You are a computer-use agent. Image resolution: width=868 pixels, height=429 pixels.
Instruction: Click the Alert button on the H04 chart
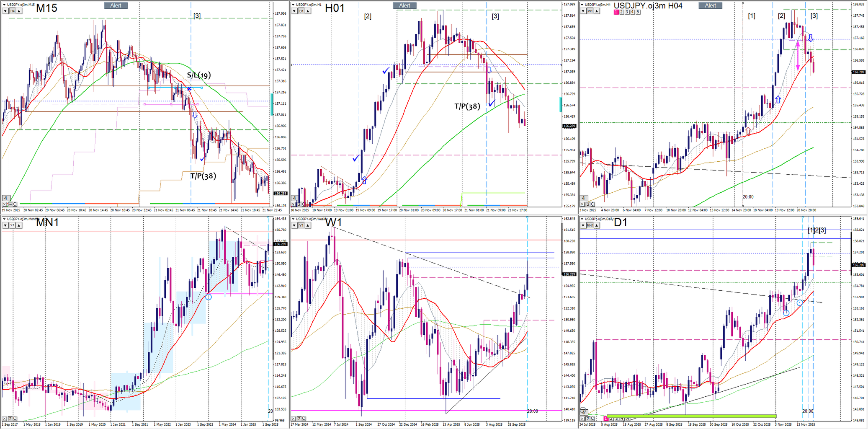(711, 5)
